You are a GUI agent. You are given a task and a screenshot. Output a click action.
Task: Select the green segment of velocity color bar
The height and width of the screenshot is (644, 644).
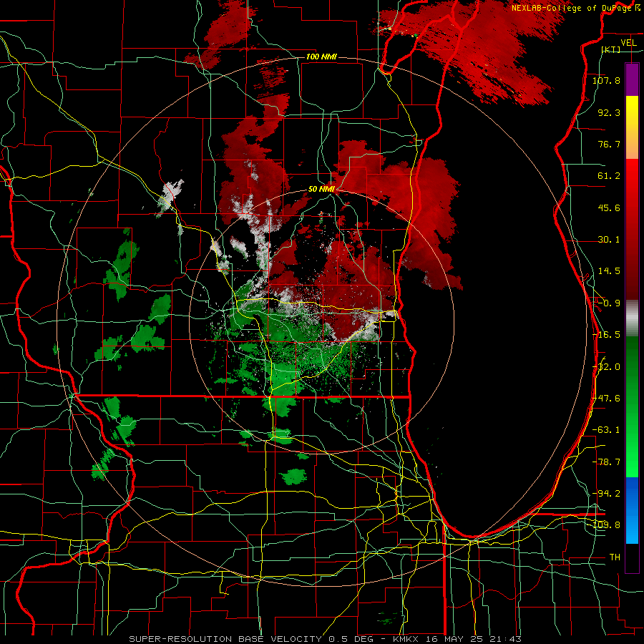[632, 407]
